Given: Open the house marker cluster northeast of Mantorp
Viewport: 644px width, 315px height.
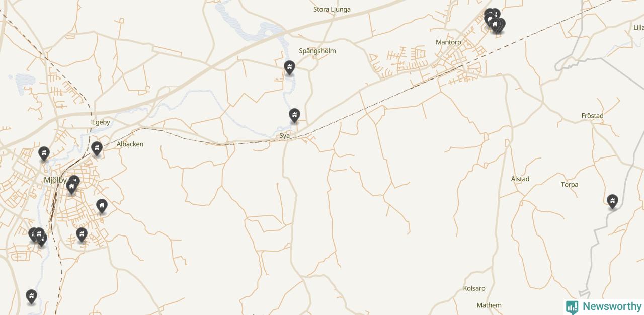Looking at the screenshot, I should pos(494,22).
